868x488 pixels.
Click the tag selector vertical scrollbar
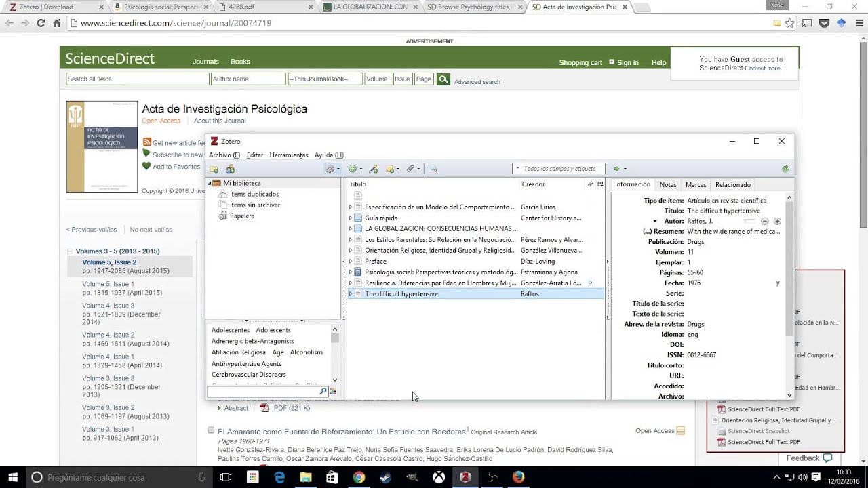(335, 354)
